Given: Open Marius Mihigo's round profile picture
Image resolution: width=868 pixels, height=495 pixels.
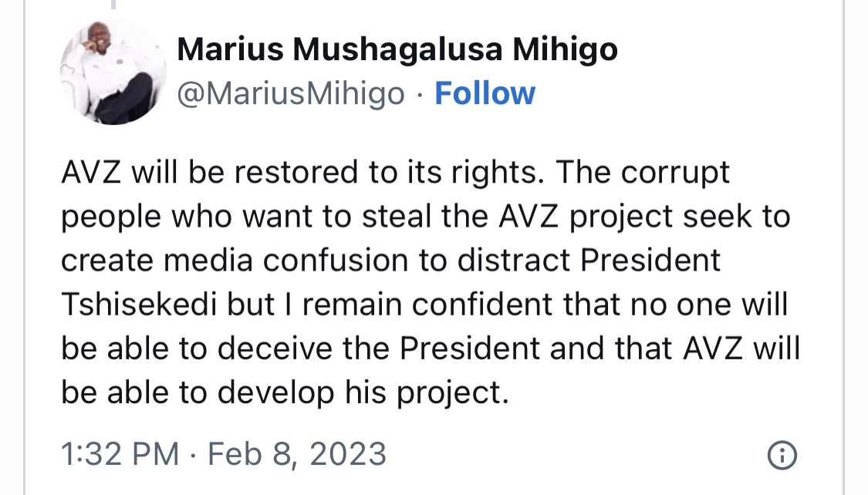Looking at the screenshot, I should (x=113, y=72).
